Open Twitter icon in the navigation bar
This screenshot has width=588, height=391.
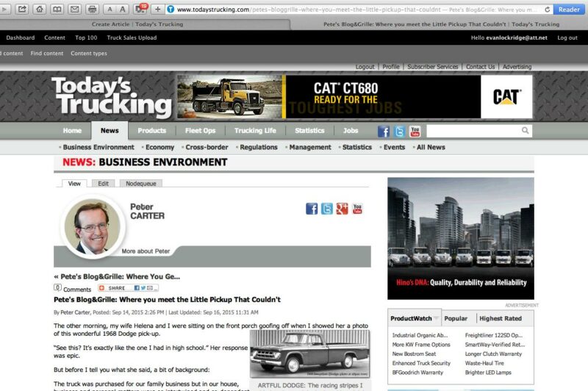click(x=399, y=132)
